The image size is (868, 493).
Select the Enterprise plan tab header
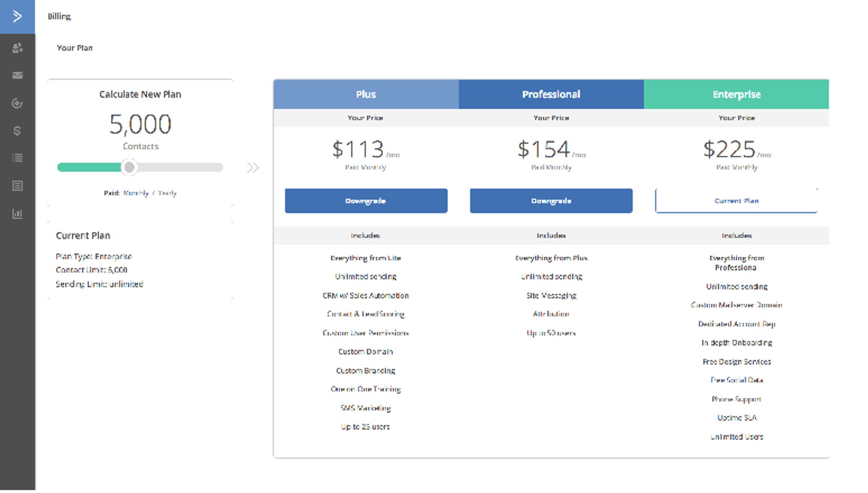(736, 94)
